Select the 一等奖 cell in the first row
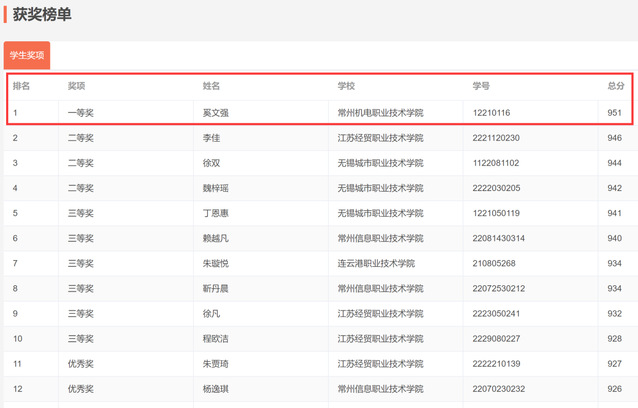This screenshot has width=638, height=408. [x=80, y=113]
